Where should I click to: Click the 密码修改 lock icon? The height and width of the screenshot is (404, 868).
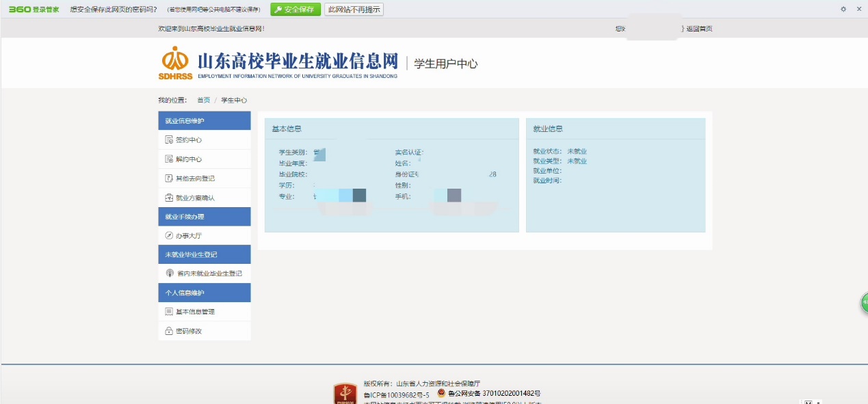click(169, 331)
